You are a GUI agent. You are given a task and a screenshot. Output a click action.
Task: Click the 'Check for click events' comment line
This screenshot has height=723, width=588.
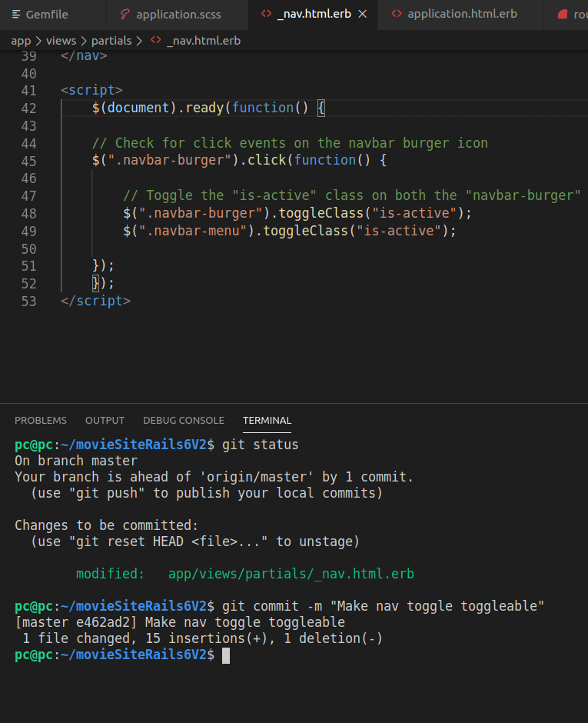coord(290,143)
